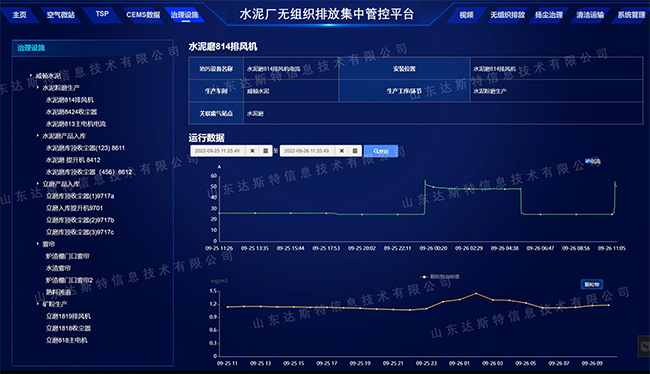Select 水泥磨813主电机电流 in tree

pyautogui.click(x=76, y=124)
